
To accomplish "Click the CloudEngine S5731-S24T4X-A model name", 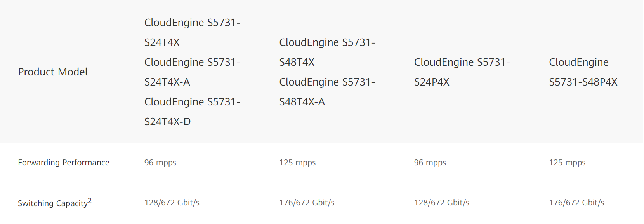I will click(192, 72).
